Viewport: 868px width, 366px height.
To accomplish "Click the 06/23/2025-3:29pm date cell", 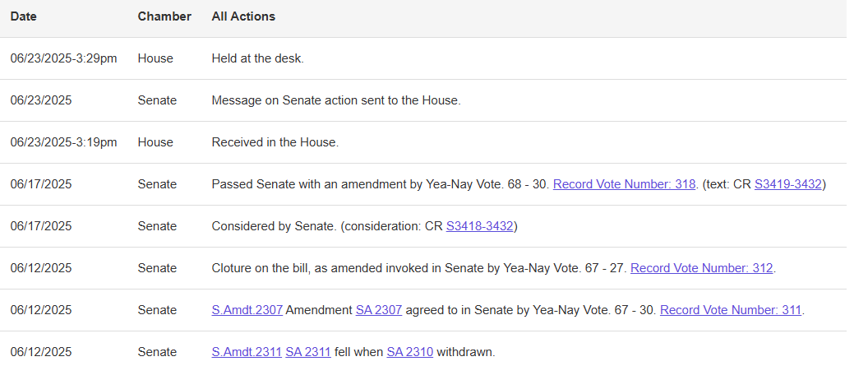I will pyautogui.click(x=63, y=58).
